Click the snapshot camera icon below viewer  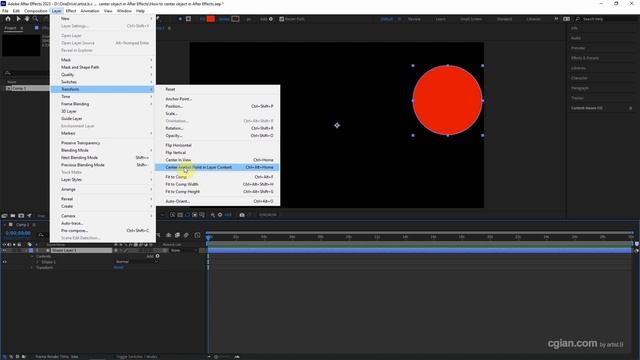coord(242,215)
